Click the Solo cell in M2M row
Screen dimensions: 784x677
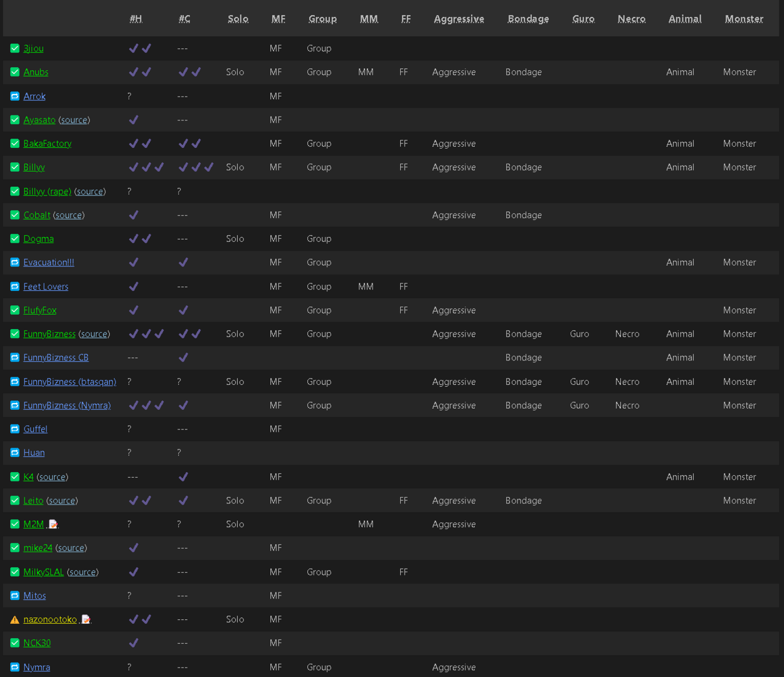(235, 524)
